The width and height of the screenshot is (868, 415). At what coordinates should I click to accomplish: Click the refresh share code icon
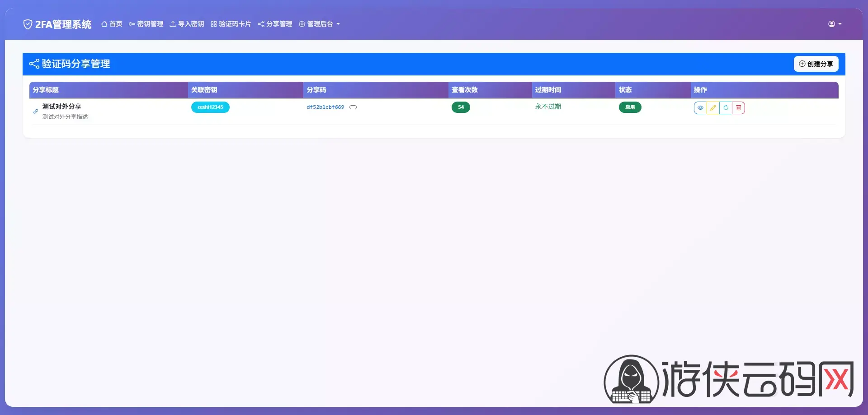point(726,108)
